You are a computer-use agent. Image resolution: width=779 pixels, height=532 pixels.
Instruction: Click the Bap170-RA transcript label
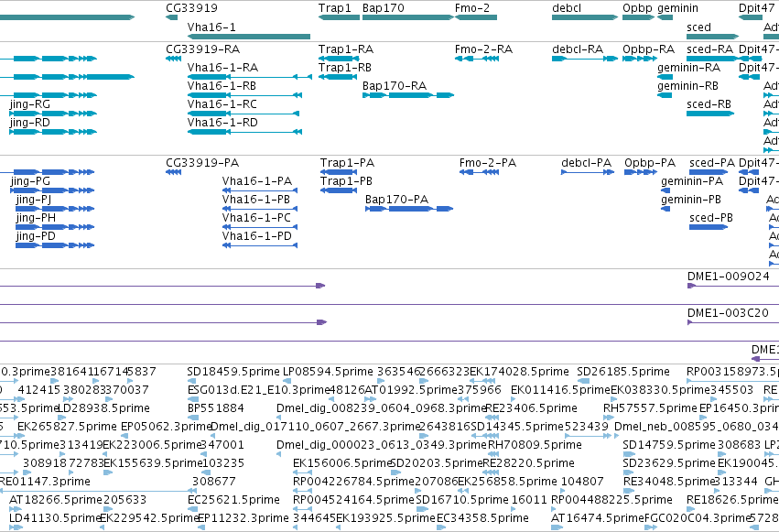click(x=395, y=86)
